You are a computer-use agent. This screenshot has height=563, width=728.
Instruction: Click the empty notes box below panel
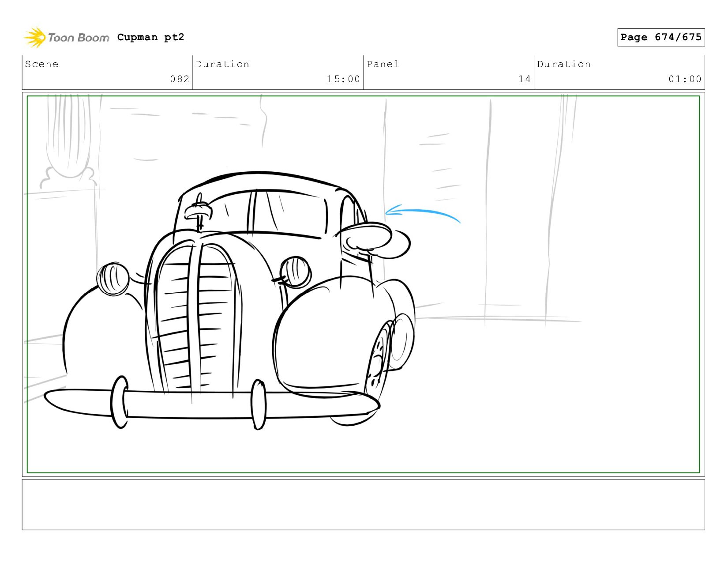pyautogui.click(x=363, y=504)
